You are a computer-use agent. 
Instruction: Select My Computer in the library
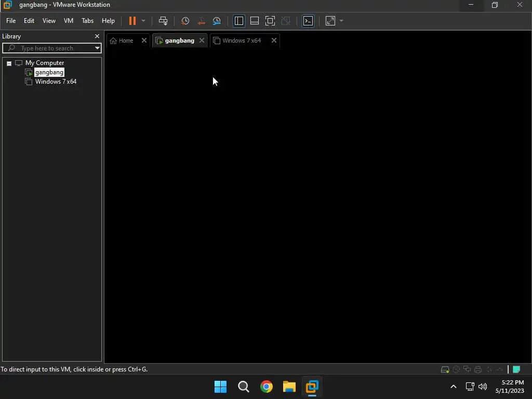tap(45, 63)
